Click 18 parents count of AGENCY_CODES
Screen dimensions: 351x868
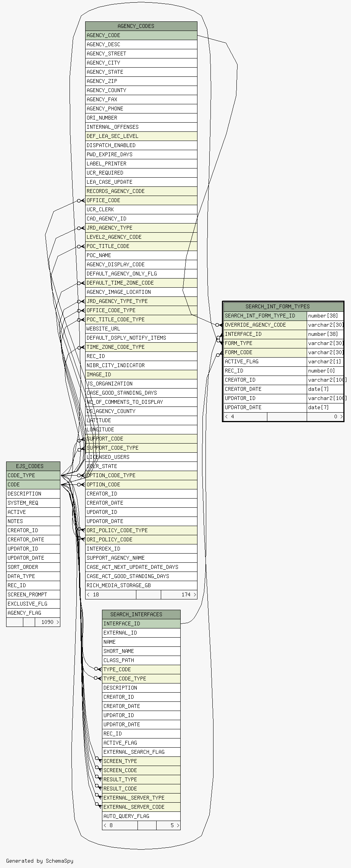[111, 594]
